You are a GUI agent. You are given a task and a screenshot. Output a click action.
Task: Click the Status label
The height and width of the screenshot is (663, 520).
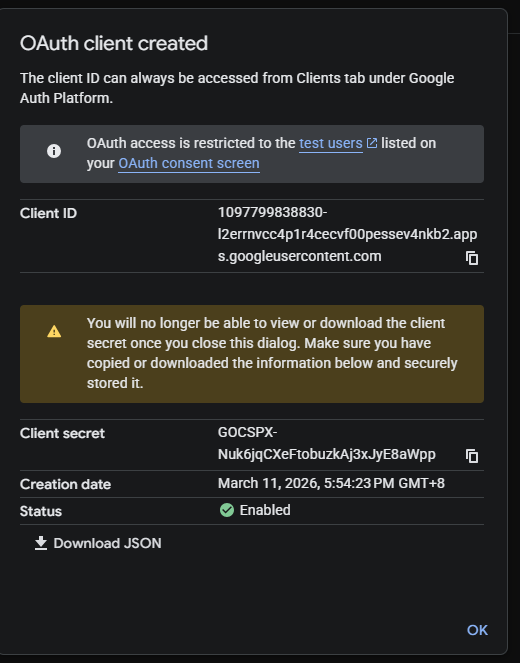point(41,511)
